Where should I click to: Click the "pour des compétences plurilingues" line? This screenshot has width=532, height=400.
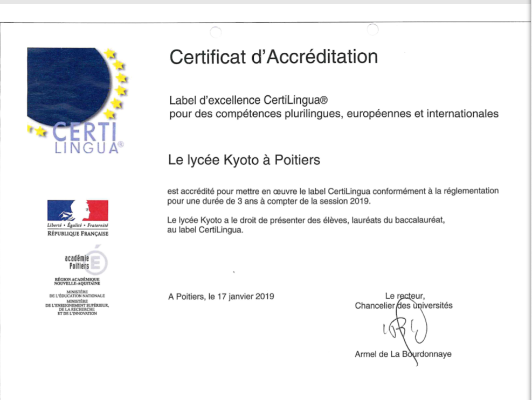click(334, 114)
